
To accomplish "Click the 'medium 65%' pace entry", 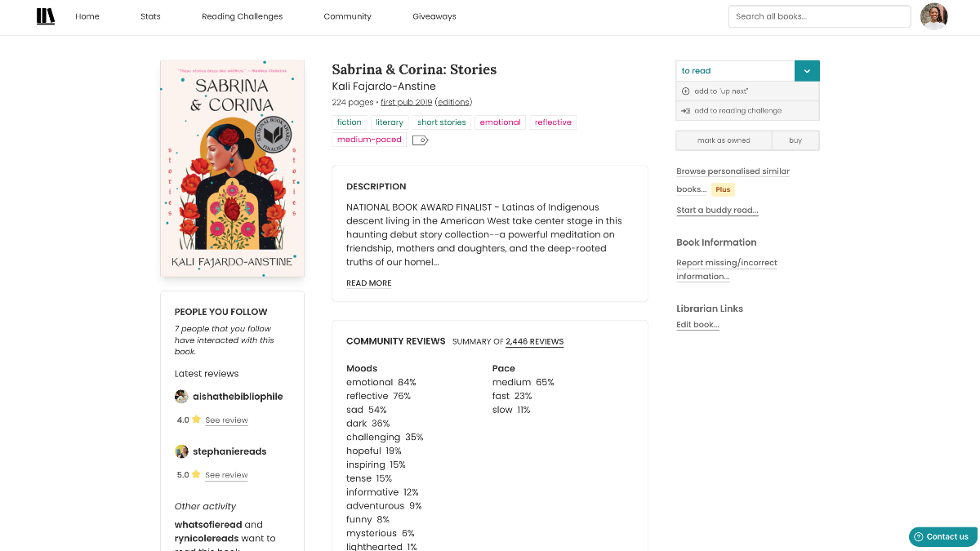I will 523,382.
